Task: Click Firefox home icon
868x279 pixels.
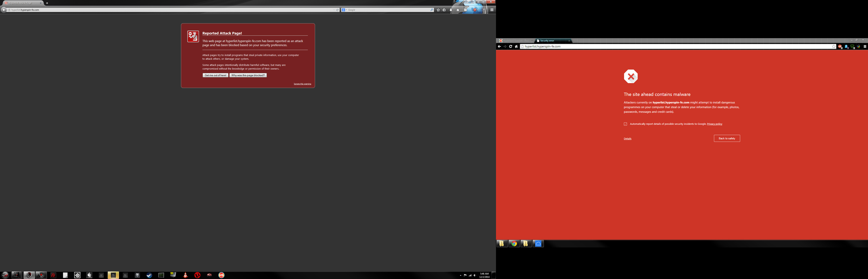Action: click(x=458, y=10)
